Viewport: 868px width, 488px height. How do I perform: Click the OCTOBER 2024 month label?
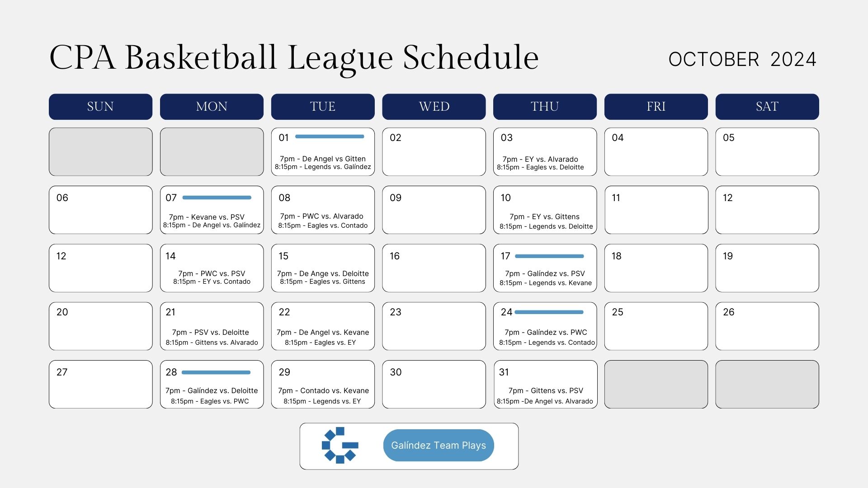[742, 60]
